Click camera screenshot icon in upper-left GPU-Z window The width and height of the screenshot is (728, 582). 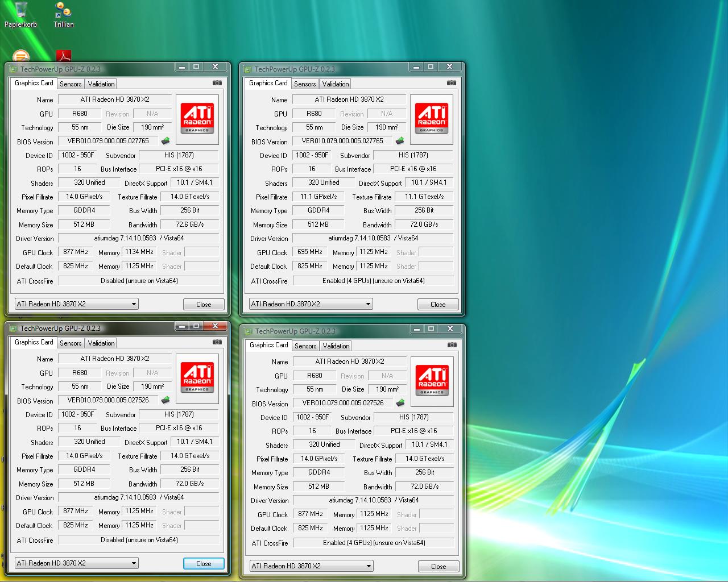tap(217, 83)
